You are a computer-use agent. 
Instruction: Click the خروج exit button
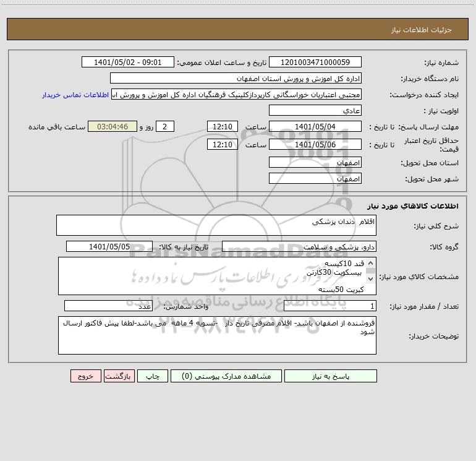click(x=85, y=376)
